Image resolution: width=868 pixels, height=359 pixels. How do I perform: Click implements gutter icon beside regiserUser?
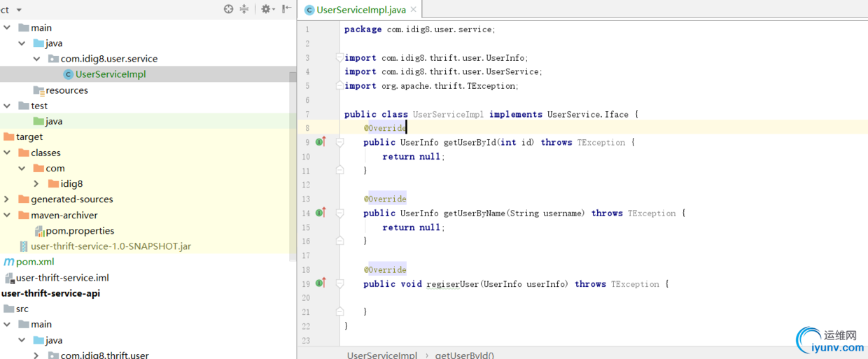320,283
